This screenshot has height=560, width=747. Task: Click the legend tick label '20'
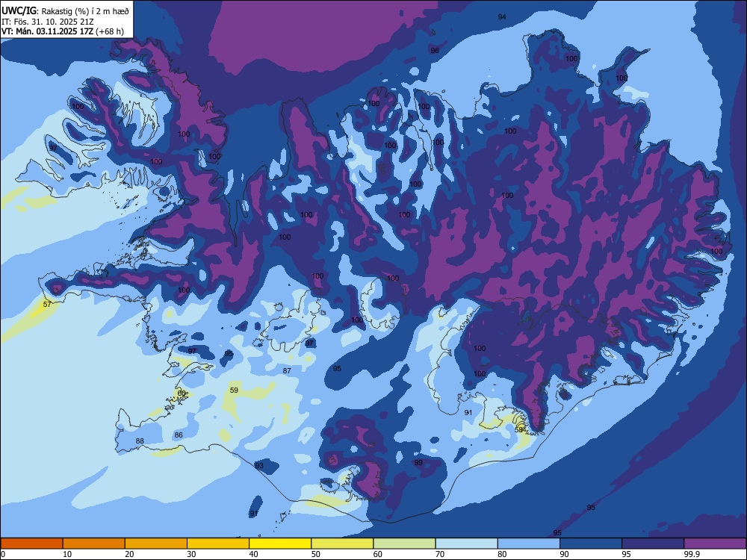(x=129, y=554)
